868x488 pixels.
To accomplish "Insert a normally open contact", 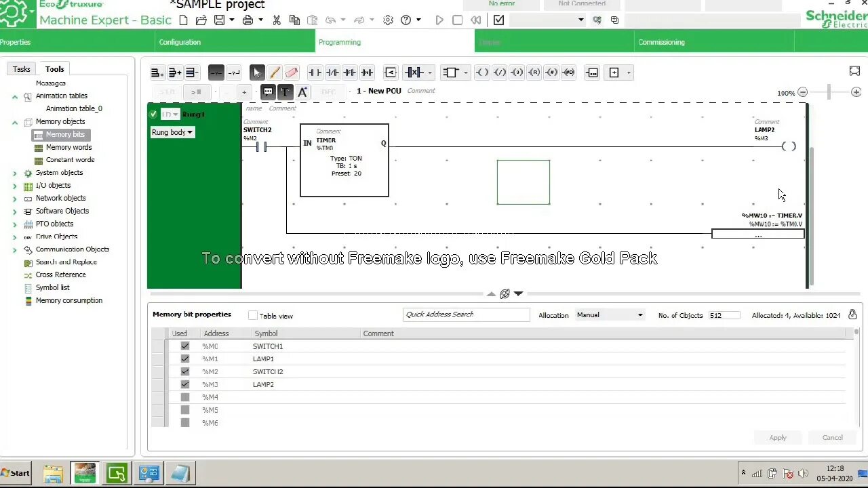I will [x=315, y=72].
